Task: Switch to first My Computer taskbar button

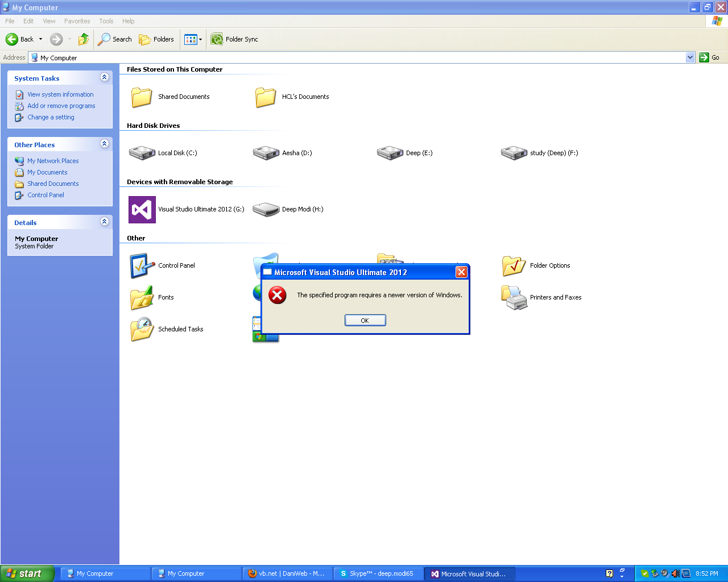Action: [x=106, y=573]
